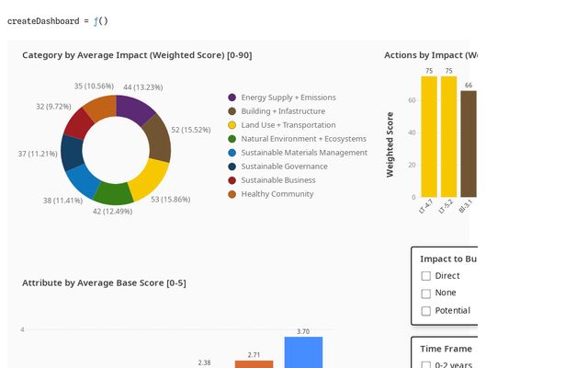
Task: Select the Land Use + Transportation legend entry
Action: pos(288,125)
